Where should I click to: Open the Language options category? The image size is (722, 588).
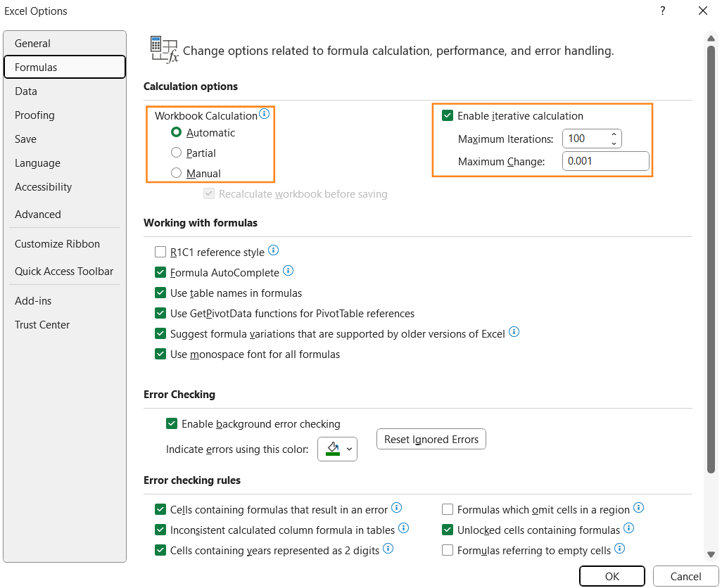65,163
